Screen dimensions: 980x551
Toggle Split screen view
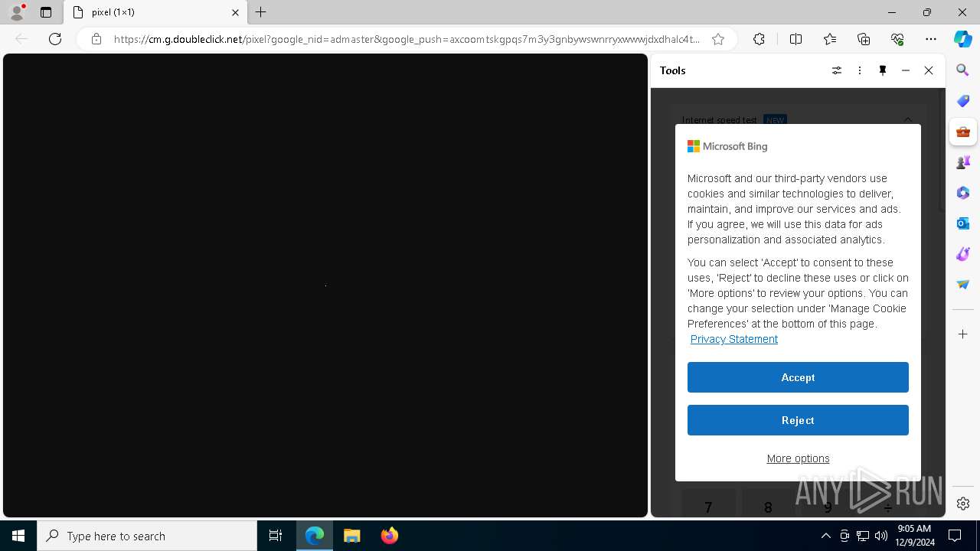pyautogui.click(x=795, y=39)
